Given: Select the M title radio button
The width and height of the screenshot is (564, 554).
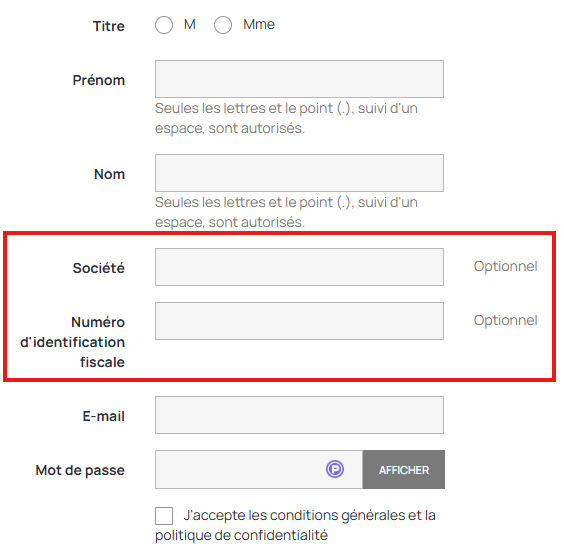Looking at the screenshot, I should tap(164, 25).
